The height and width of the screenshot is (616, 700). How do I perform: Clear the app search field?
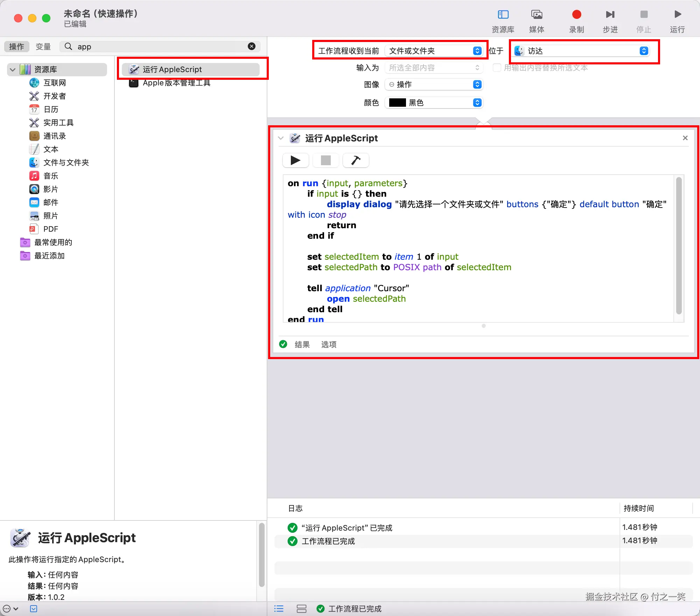pos(251,46)
